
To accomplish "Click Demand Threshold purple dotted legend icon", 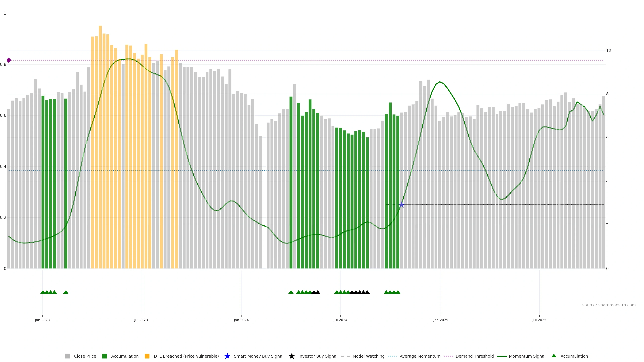I will point(448,356).
